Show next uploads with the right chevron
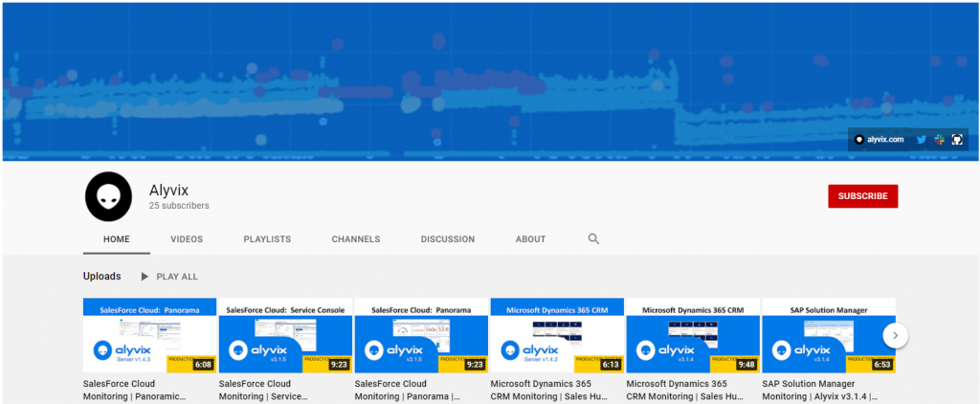 895,336
